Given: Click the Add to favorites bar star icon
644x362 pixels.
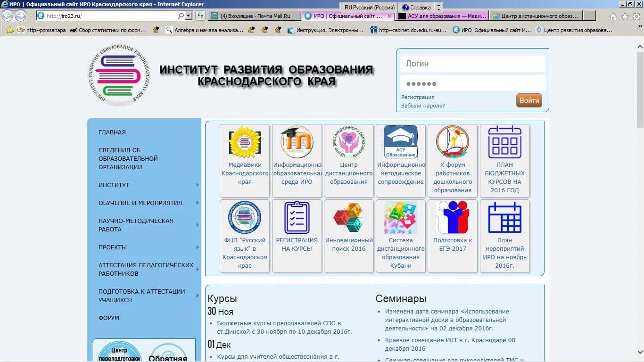Looking at the screenshot, I should tap(9, 30).
